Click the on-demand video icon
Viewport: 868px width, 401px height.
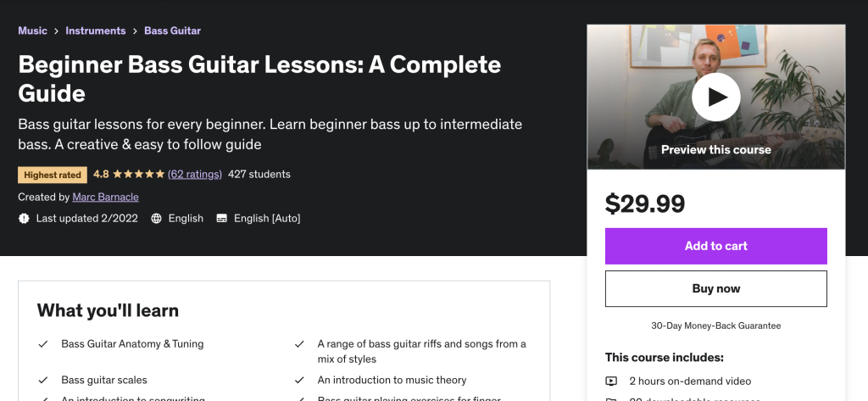[612, 382]
